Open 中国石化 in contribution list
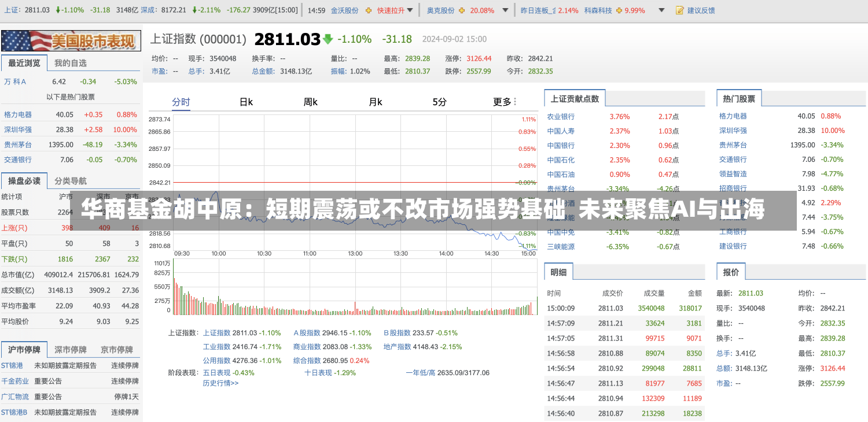The image size is (868, 422). (x=561, y=160)
